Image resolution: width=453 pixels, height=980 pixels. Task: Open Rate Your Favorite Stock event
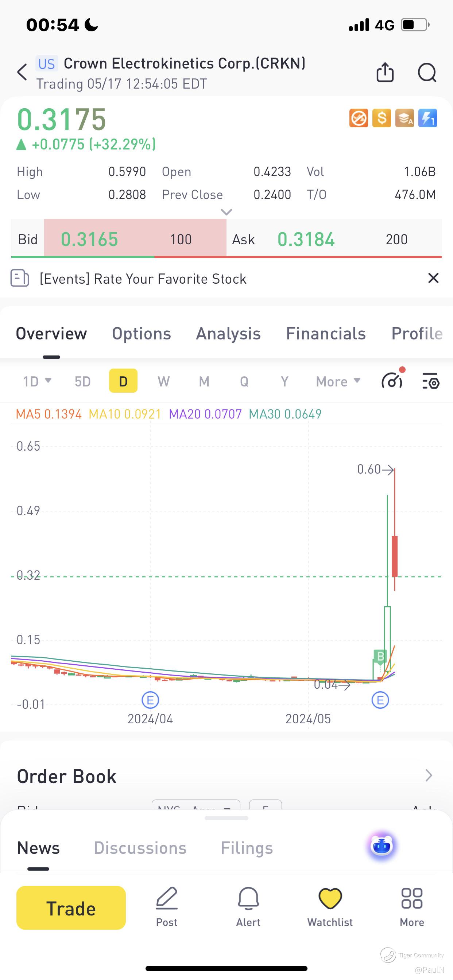point(143,279)
